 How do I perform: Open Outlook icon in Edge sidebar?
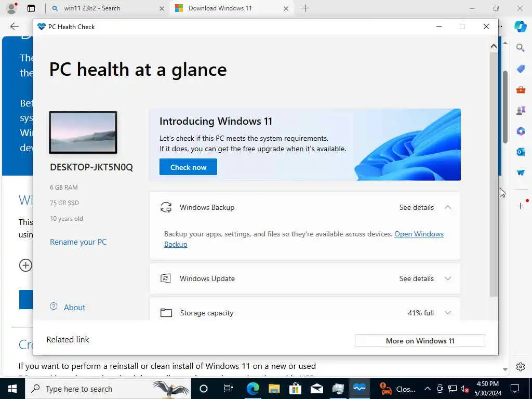(521, 152)
